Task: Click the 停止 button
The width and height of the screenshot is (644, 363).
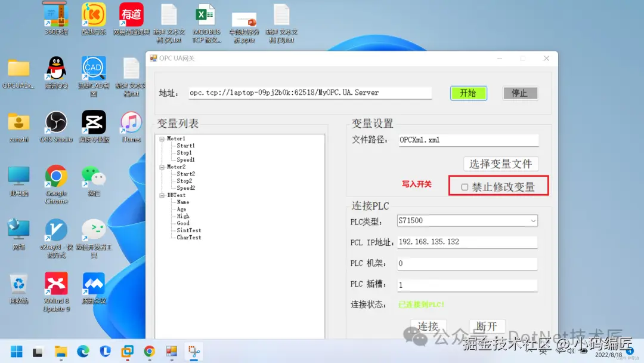Action: tap(521, 93)
